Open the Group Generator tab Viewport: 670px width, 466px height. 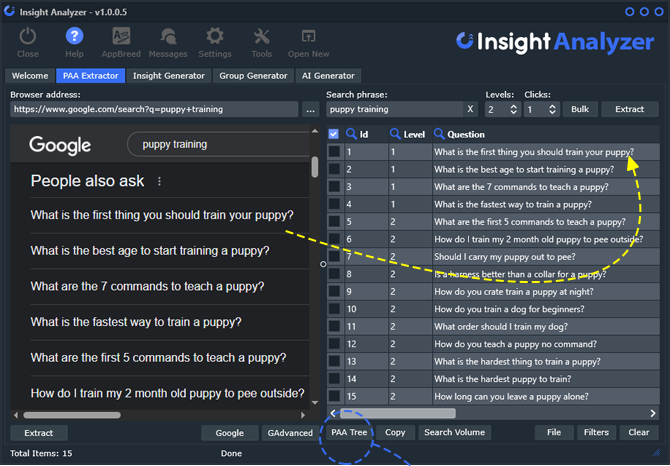[253, 76]
